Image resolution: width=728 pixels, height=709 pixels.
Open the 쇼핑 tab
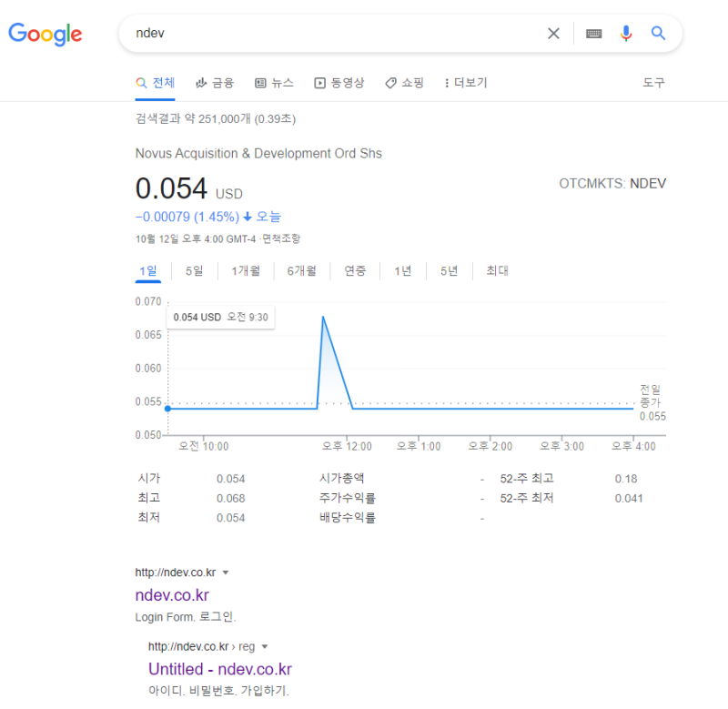(x=404, y=83)
